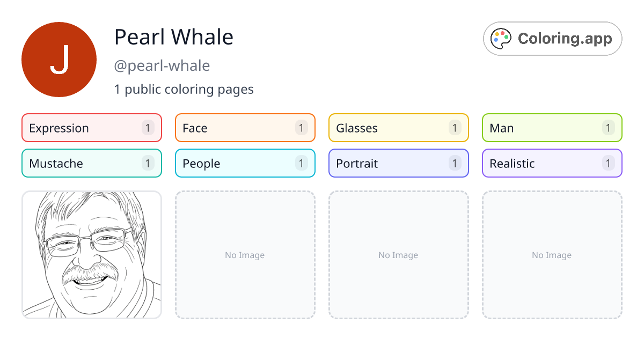Click the count badge on the Realistic tag

tap(608, 163)
